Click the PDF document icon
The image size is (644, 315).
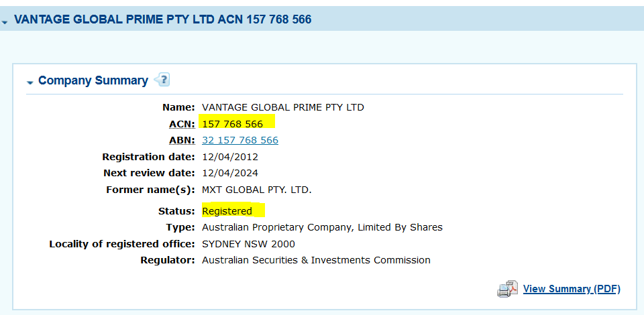pyautogui.click(x=508, y=289)
